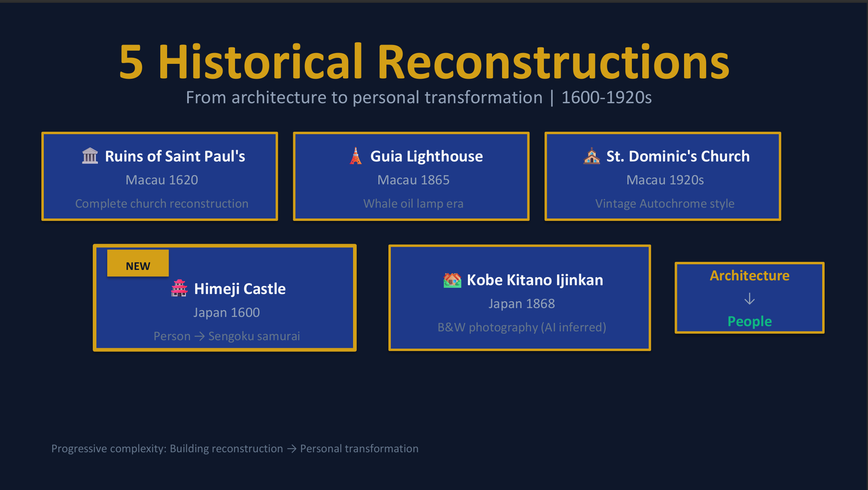Viewport: 868px width, 490px height.
Task: Select the Guia Lighthouse card title
Action: (x=426, y=156)
